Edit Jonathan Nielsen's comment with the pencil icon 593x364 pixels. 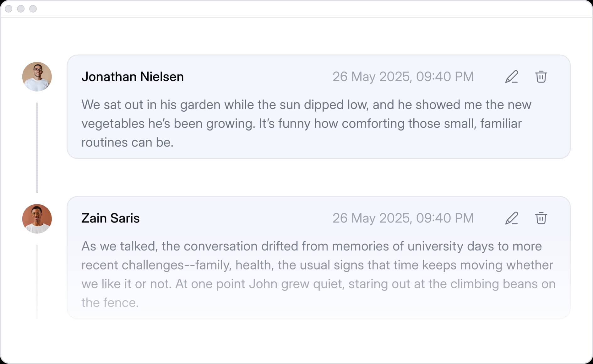[511, 77]
